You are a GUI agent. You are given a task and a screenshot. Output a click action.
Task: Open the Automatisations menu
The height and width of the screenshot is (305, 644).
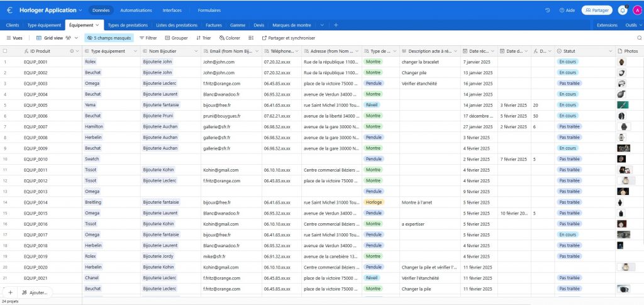(x=136, y=10)
